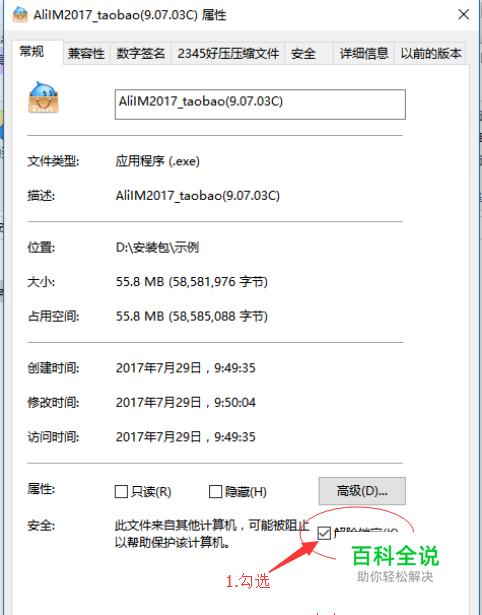Switch to the 常规 tab
This screenshot has height=615, width=482.
[37, 52]
